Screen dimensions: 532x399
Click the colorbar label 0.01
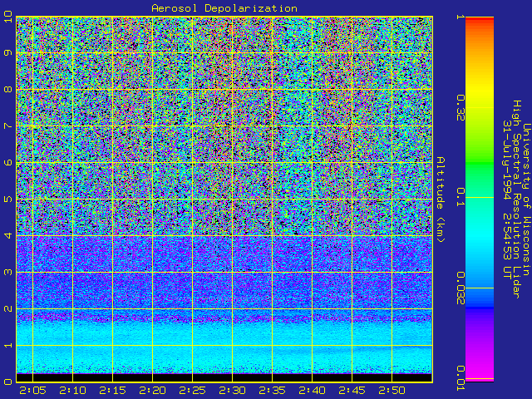coord(461,378)
